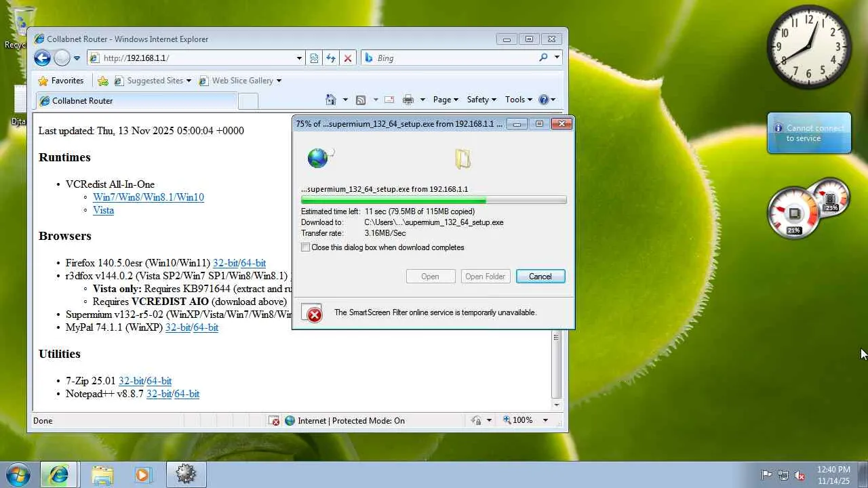Click the page vertical scrollbar down arrow

pyautogui.click(x=557, y=405)
